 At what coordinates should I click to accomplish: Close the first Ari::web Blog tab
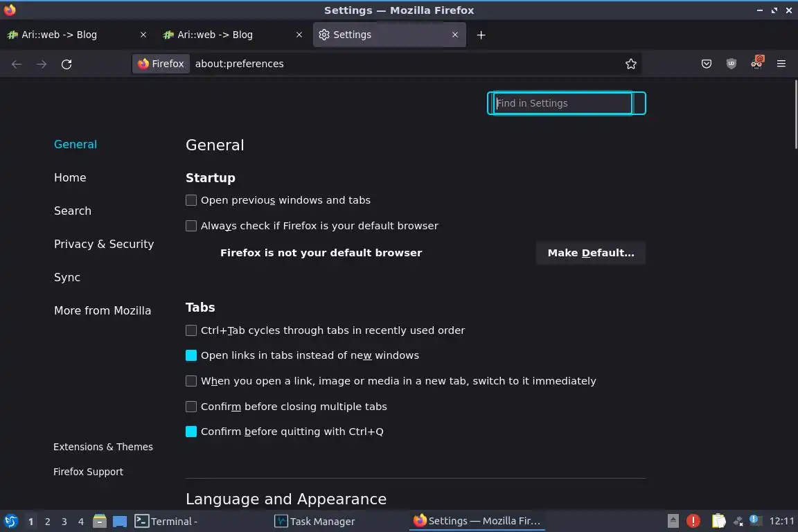(x=143, y=35)
